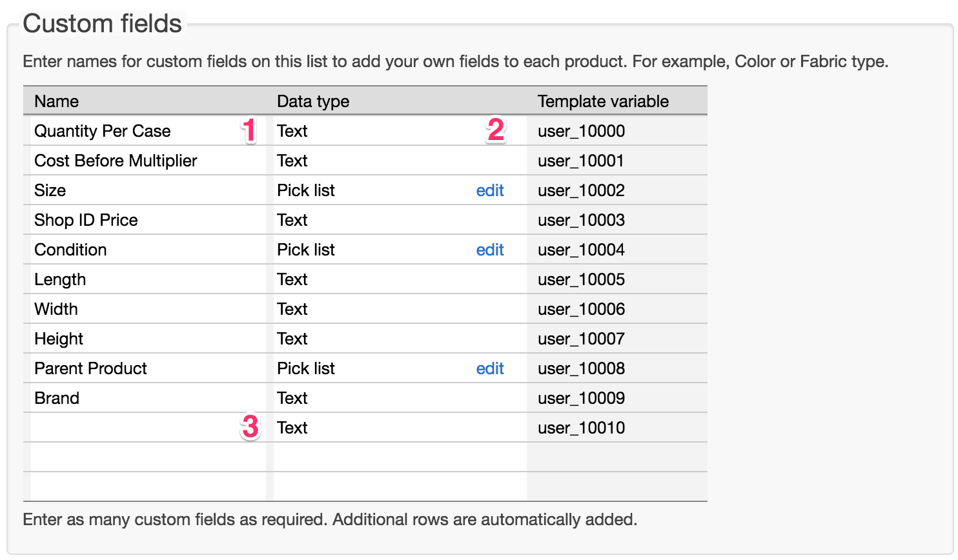The image size is (958, 560).
Task: Select template variable user_10008
Action: coord(581,368)
